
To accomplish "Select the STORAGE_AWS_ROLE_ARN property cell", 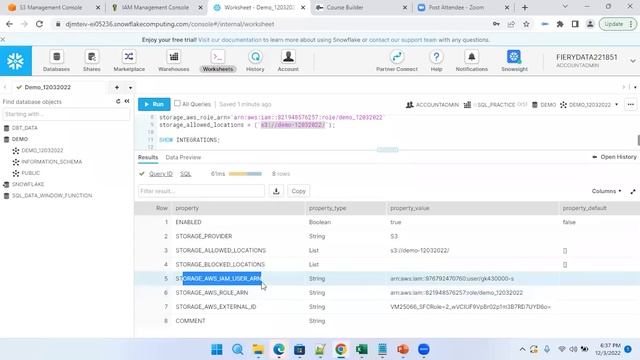I will click(211, 293).
